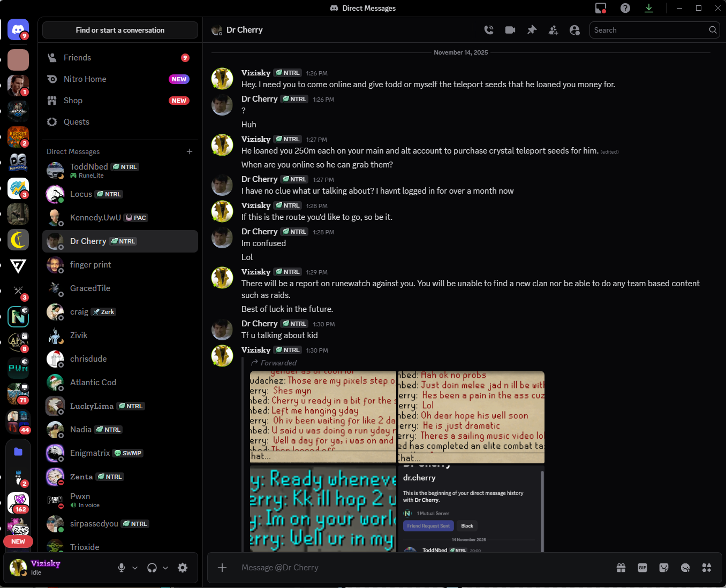Expand headphone output device options
Screen dimensions: 726x588
click(x=165, y=568)
